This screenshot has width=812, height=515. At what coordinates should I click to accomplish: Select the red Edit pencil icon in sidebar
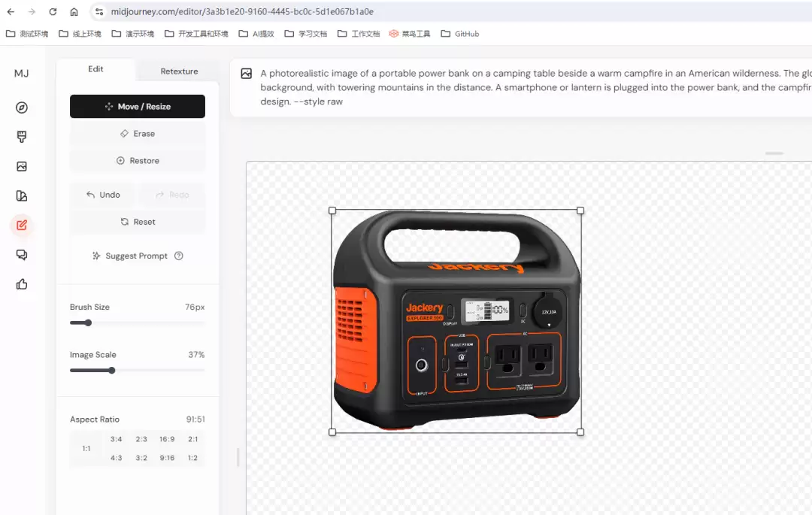pyautogui.click(x=22, y=225)
